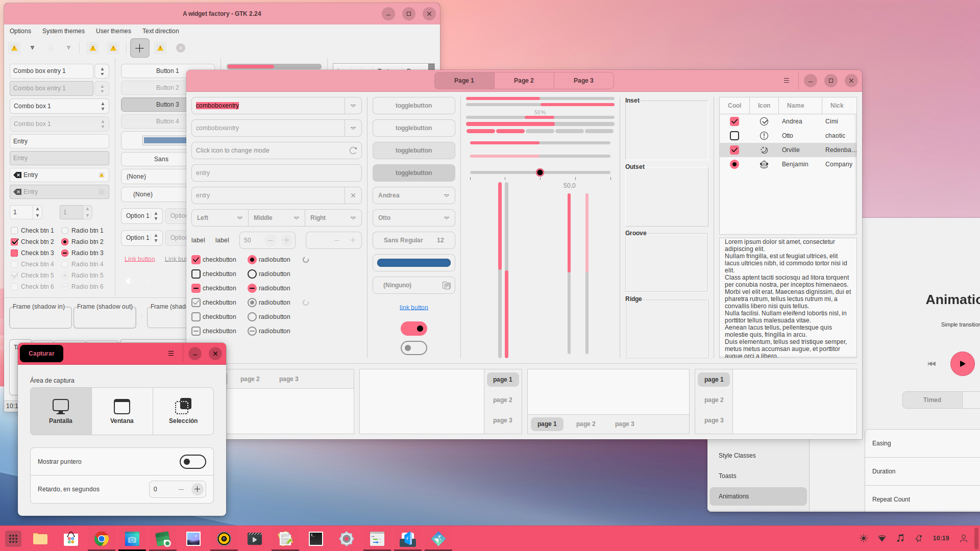980x551 pixels.
Task: Adjust the horizontal scale slider knob
Action: click(540, 172)
